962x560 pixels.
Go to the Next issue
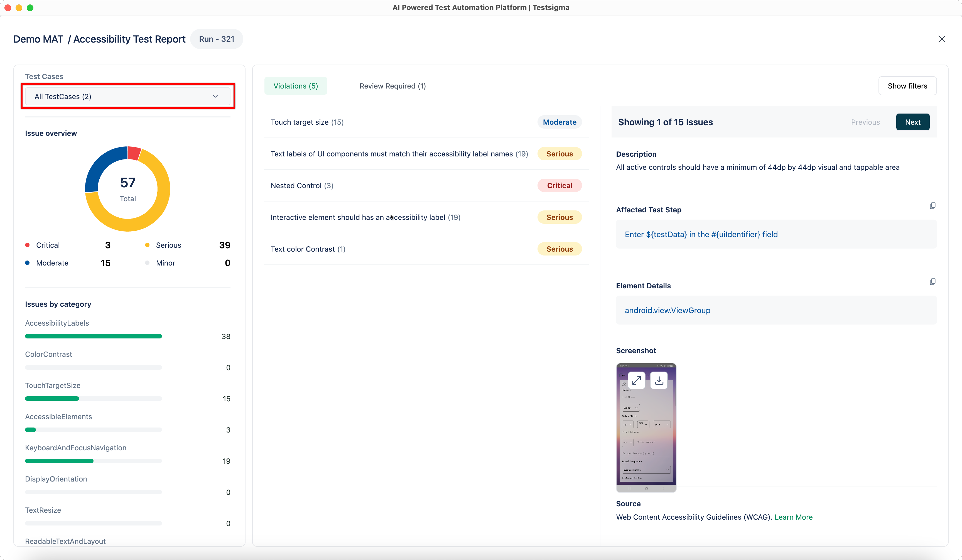click(x=912, y=122)
